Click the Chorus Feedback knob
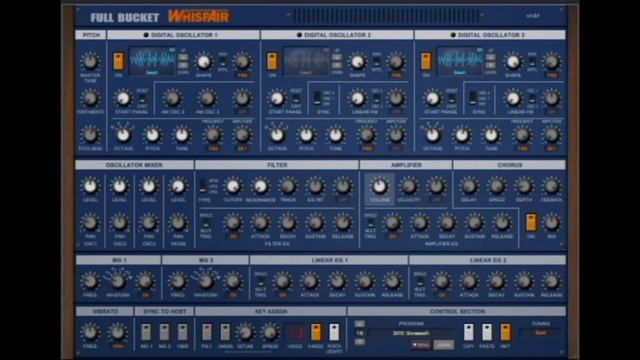Viewport: 640px width, 360px height. pos(551,186)
